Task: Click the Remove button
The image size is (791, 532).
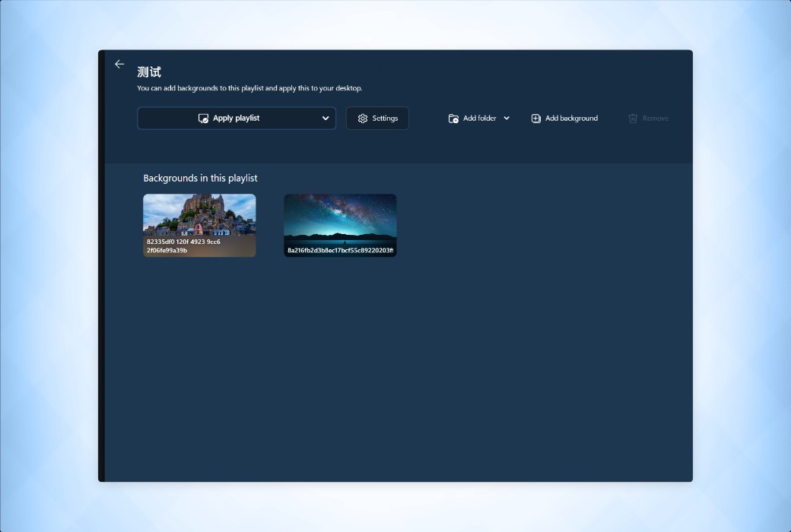Action: tap(648, 118)
